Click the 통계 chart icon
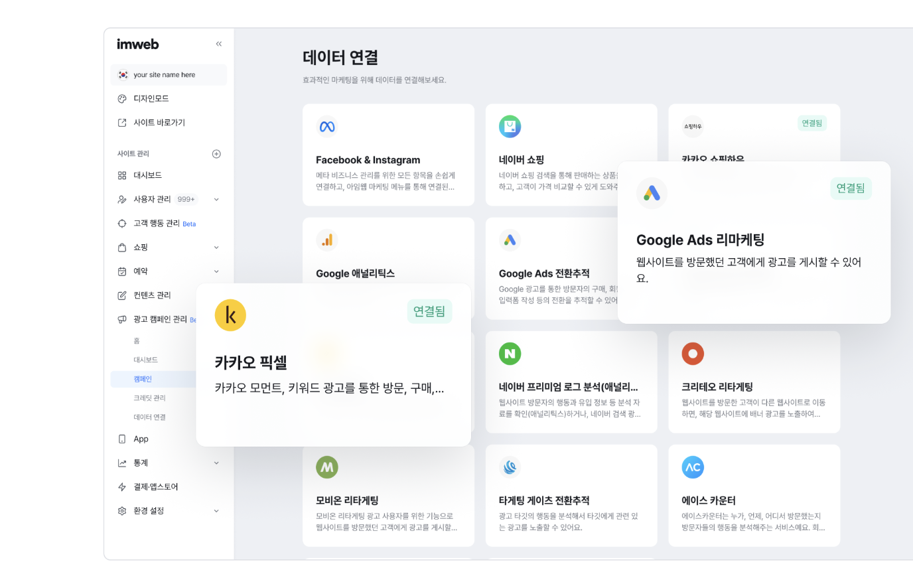This screenshot has height=588, width=913. tap(122, 463)
